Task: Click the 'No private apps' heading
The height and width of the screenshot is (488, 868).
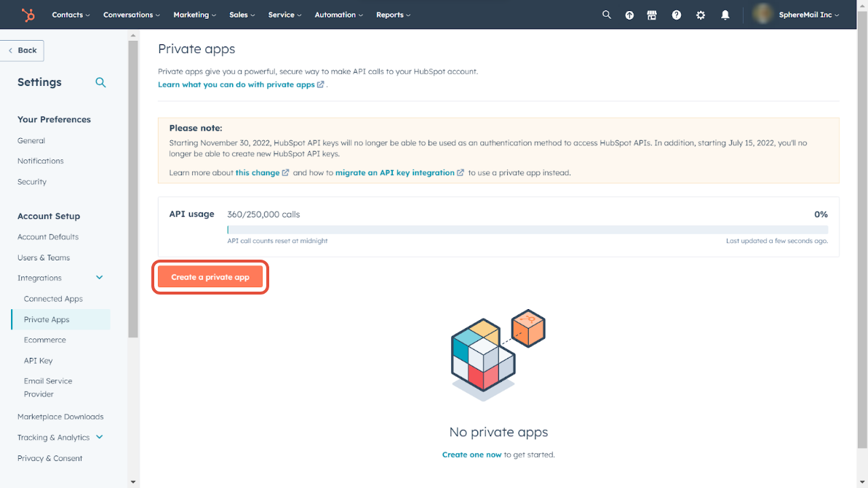Action: (498, 432)
